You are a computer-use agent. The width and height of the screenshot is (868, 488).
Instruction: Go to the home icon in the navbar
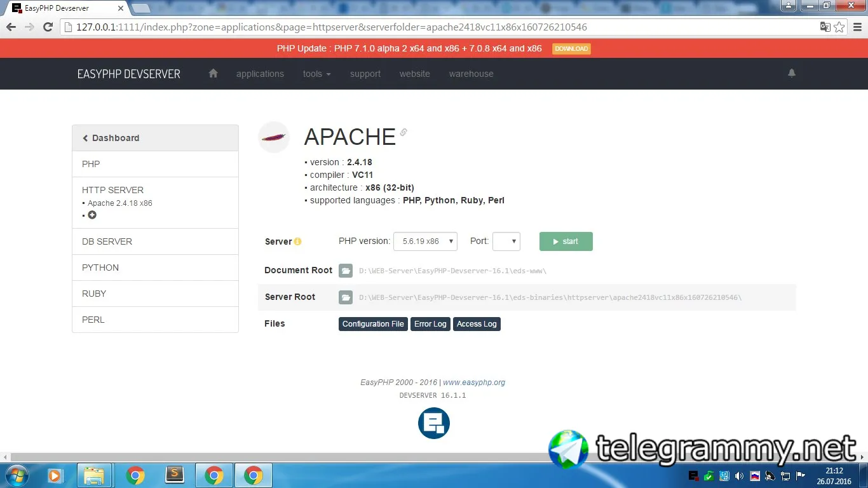[x=213, y=73]
